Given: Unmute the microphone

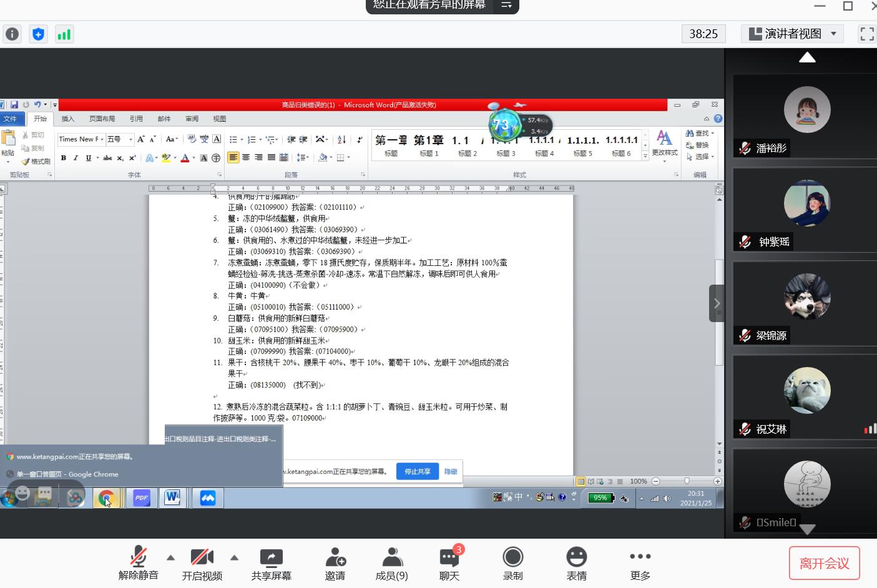Looking at the screenshot, I should [138, 563].
